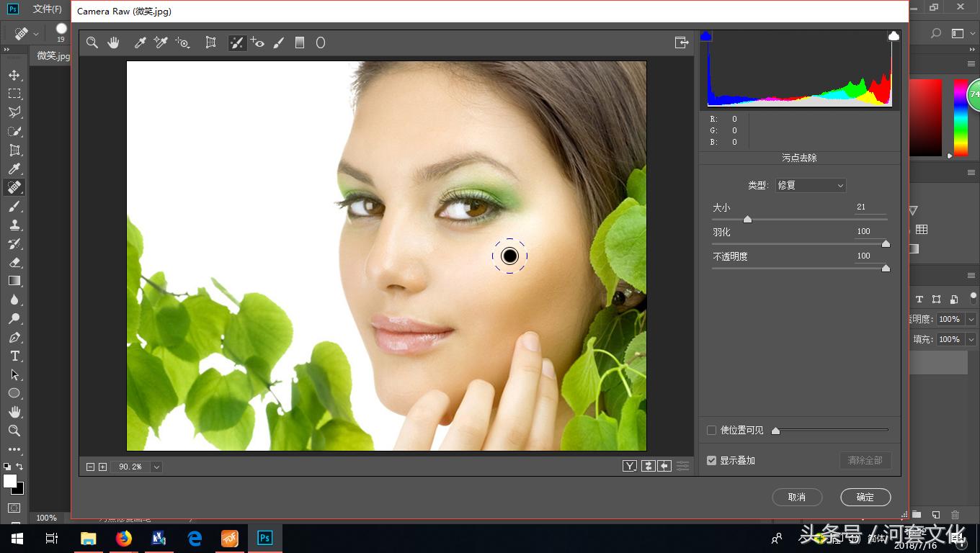Activate the Adjustment Brush tool
The height and width of the screenshot is (553, 980).
[279, 42]
